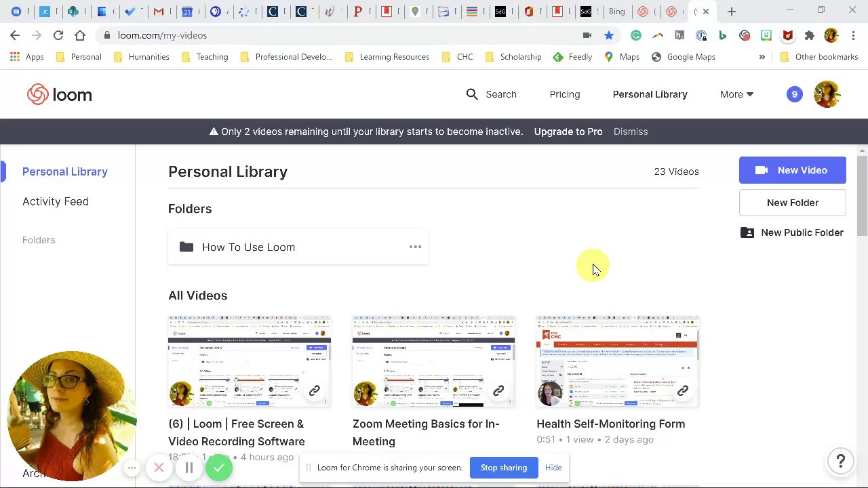The height and width of the screenshot is (488, 868).
Task: Click Stop sharing button
Action: click(x=503, y=468)
